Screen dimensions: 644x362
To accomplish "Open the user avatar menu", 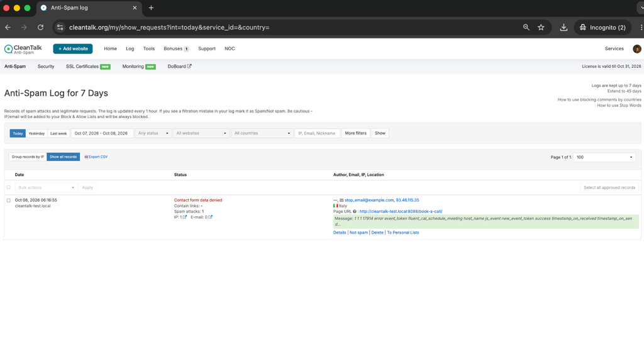I will 636,49.
